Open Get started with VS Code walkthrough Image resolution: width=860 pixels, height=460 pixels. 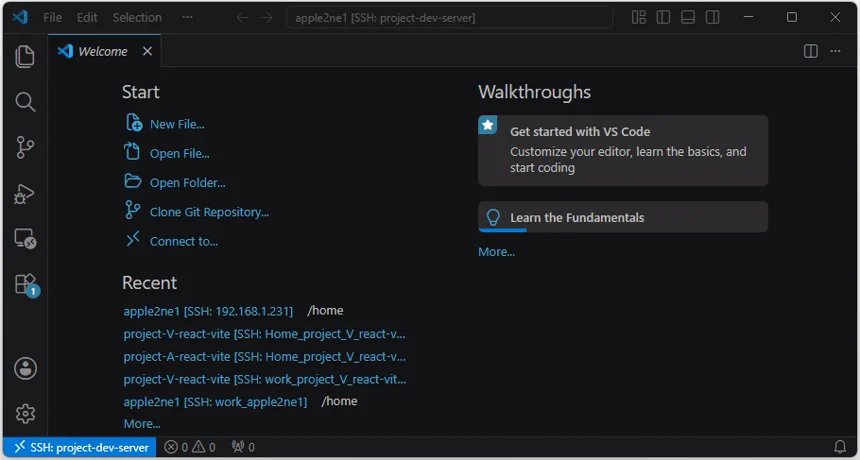[x=623, y=150]
